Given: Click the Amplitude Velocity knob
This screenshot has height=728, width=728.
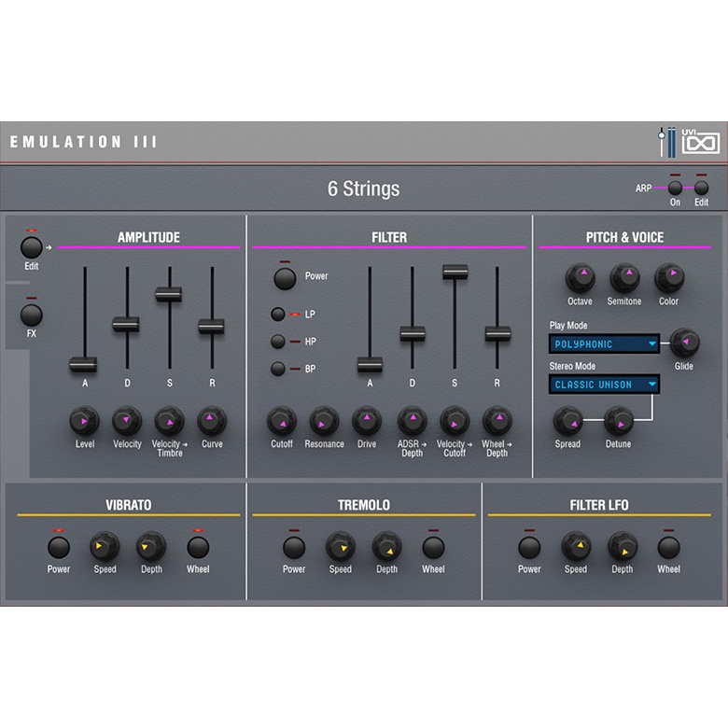Looking at the screenshot, I should pos(127,421).
